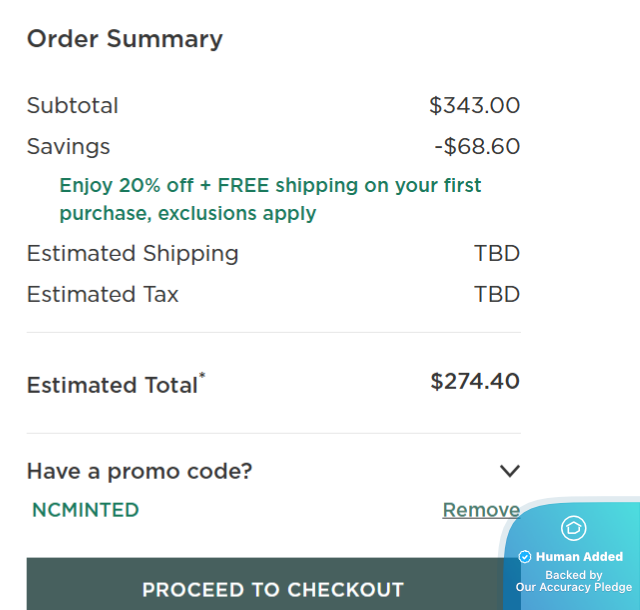Click the Estimated Tax TBD value
Viewport: 640px width, 610px height.
pos(497,294)
